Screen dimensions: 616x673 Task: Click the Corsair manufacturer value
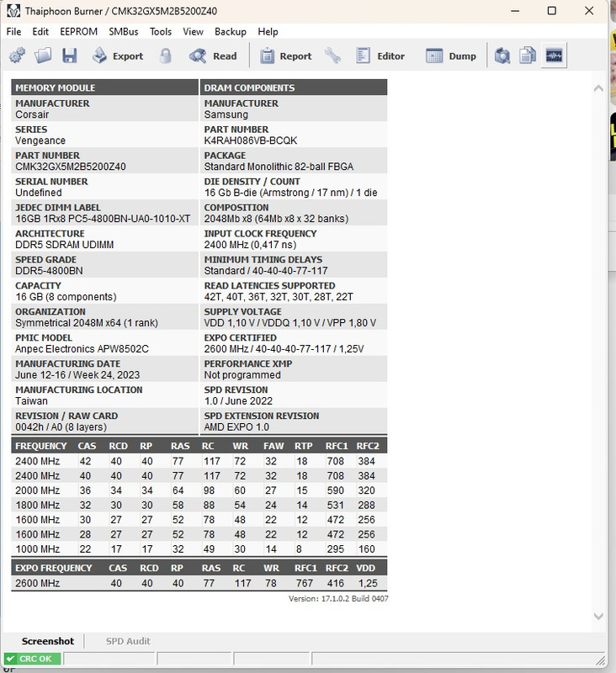[x=32, y=114]
